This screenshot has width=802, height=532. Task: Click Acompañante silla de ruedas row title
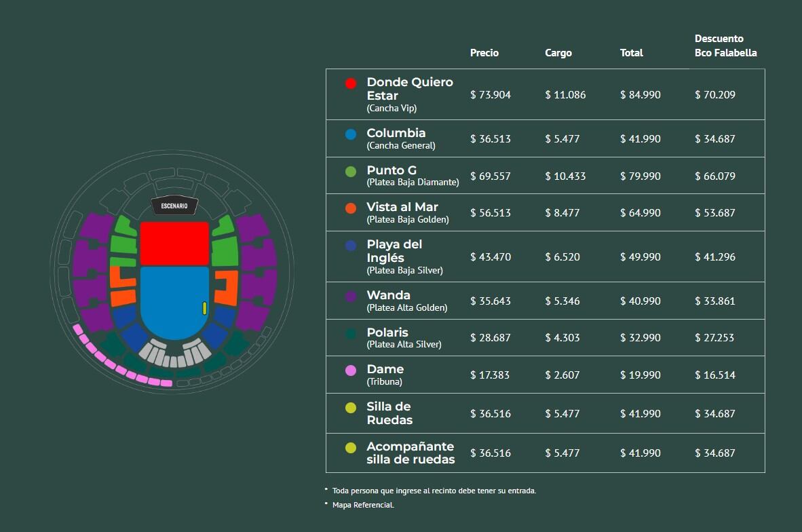click(x=410, y=453)
